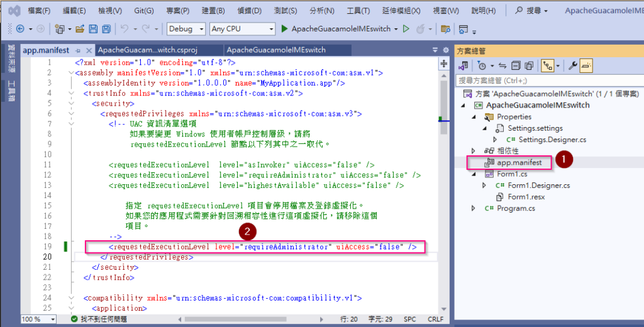Click the SPC indentation indicator

tap(410, 319)
